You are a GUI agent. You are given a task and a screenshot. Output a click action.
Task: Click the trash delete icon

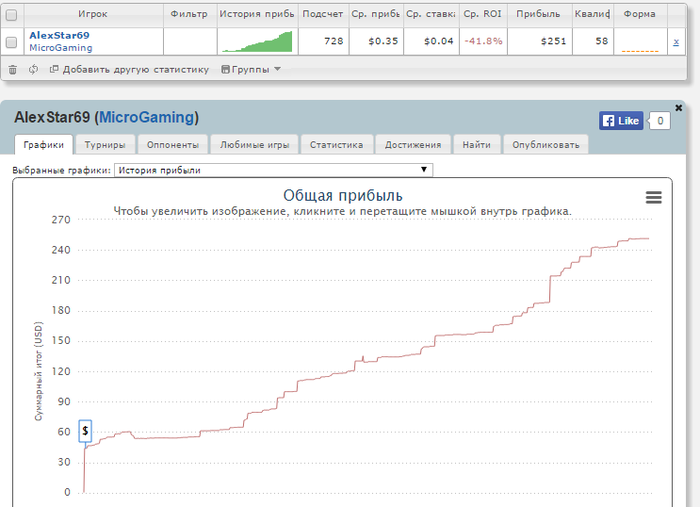pos(12,70)
